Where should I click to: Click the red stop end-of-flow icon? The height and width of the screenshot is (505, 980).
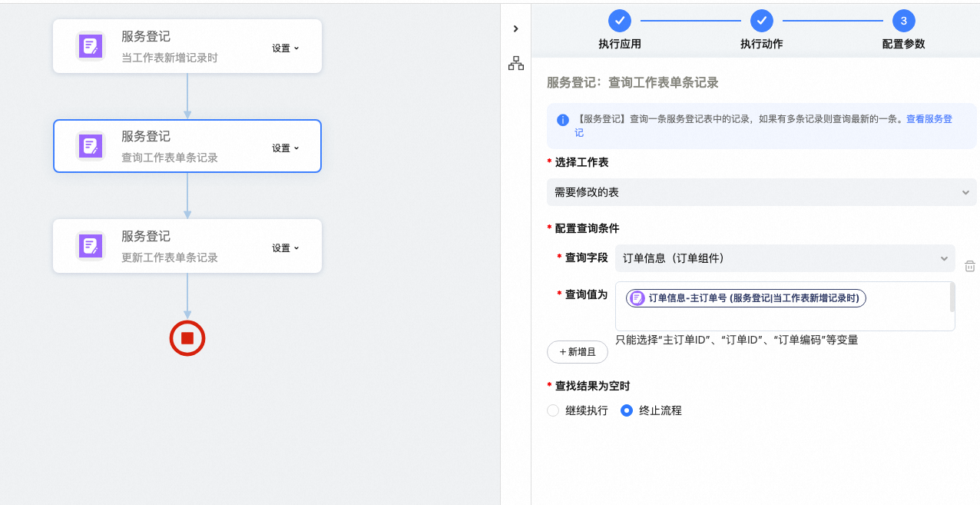pyautogui.click(x=187, y=338)
